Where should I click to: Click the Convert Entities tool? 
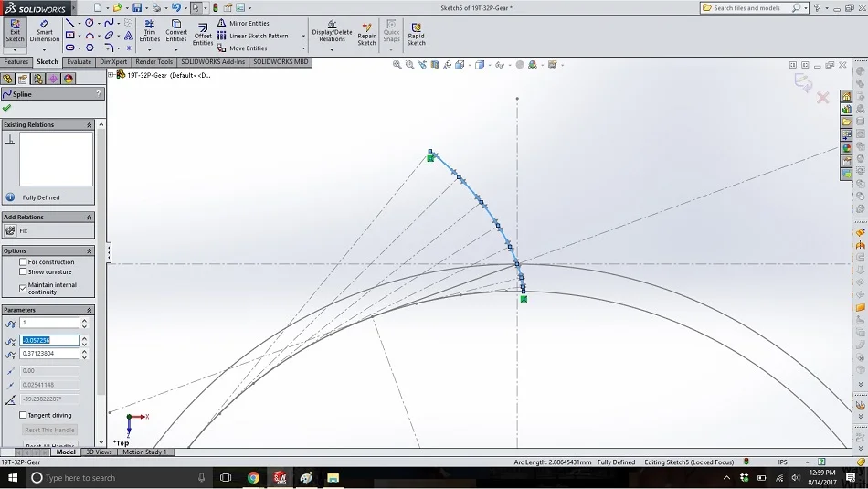(x=176, y=32)
